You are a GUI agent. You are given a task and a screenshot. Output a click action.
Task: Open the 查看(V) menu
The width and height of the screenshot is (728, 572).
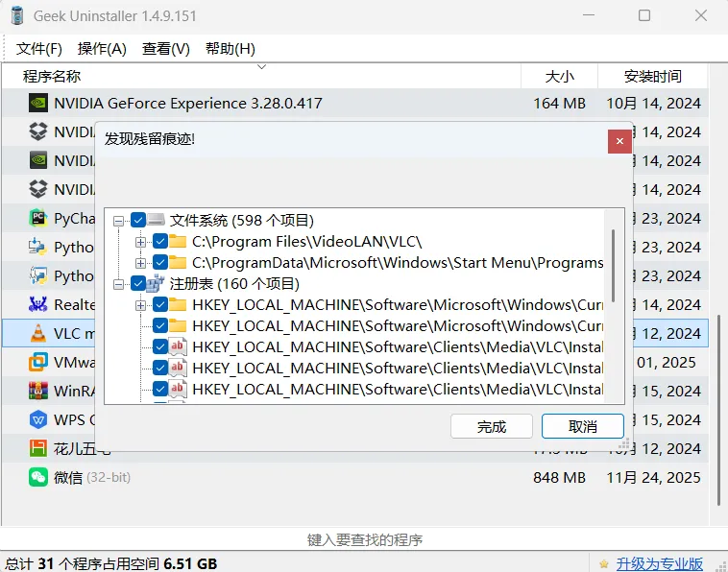pos(166,48)
